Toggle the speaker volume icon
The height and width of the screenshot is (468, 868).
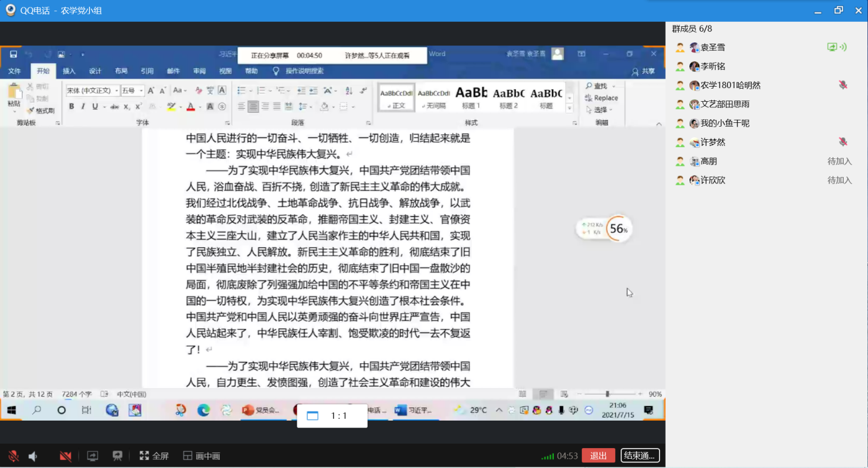(33, 456)
